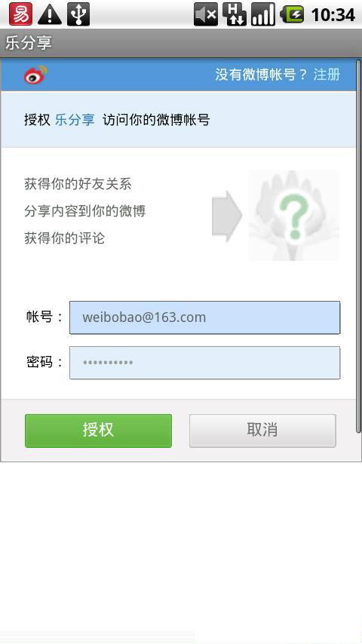Tap the question mark app thumbnail
The image size is (362, 644).
294,216
